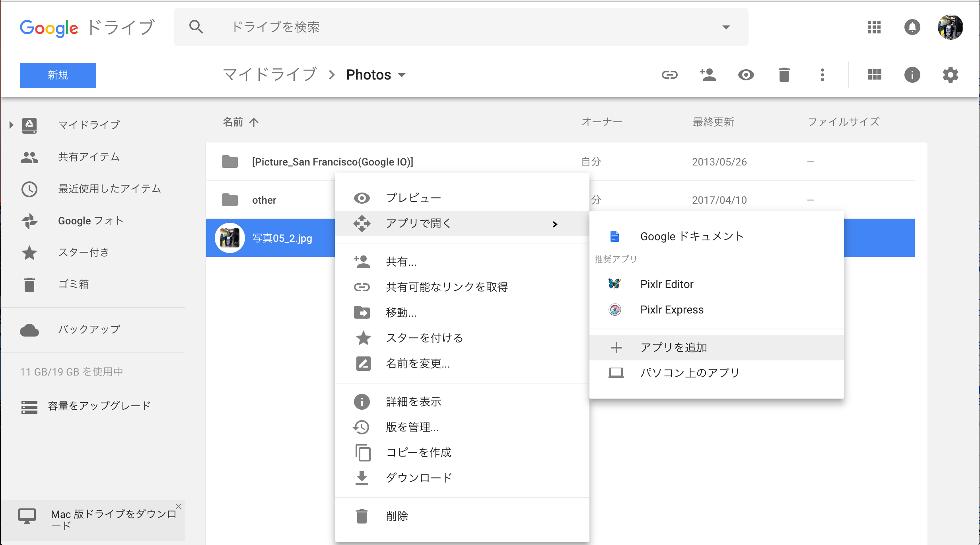
Task: Expand the マイドライブ tree arrow
Action: [11, 125]
